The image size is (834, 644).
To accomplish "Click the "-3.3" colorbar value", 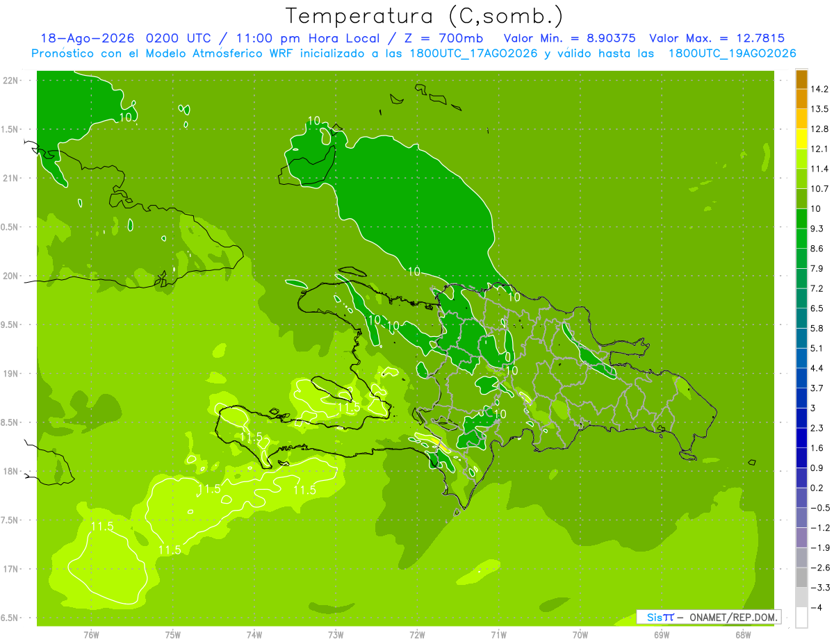I will point(819,588).
